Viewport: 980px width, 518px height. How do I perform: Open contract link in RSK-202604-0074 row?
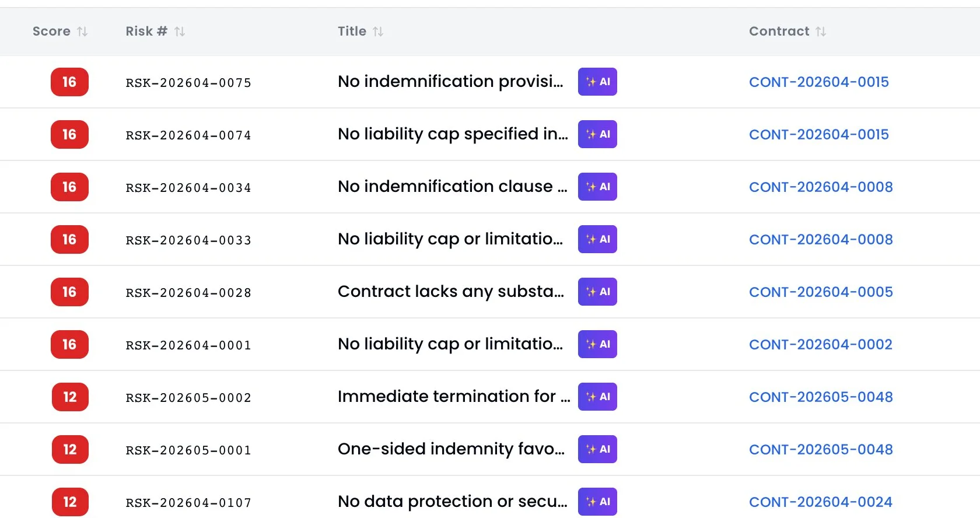[819, 135]
